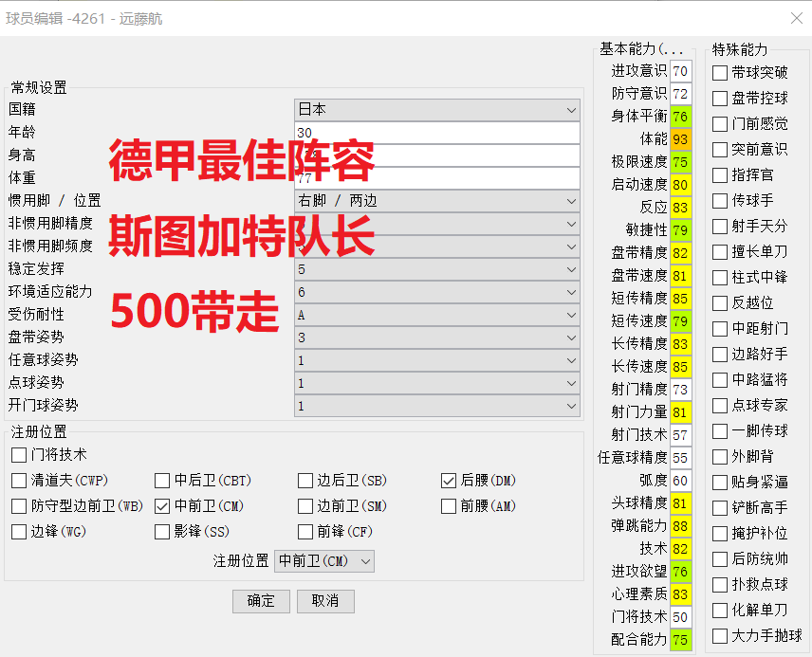The width and height of the screenshot is (812, 657).
Task: Click the 体重 input field
Action: pyautogui.click(x=437, y=178)
